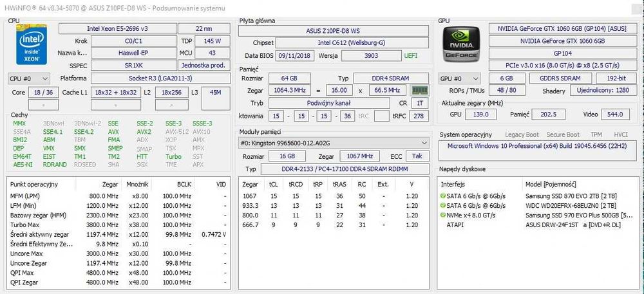Click the Intel C612 (Wellsburg-G) chipset field
Image resolution: width=644 pixels, height=294 pixels.
352,42
